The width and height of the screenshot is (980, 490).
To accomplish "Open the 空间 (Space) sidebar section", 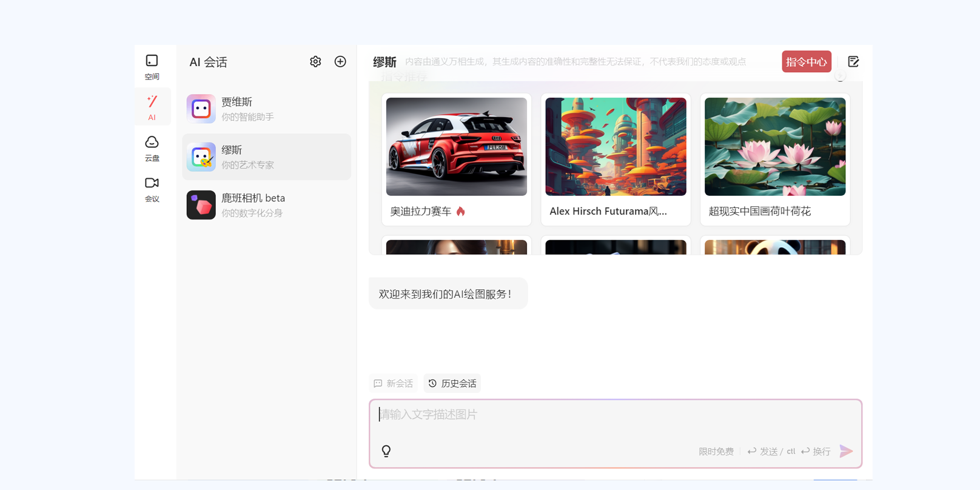I will pyautogui.click(x=152, y=67).
